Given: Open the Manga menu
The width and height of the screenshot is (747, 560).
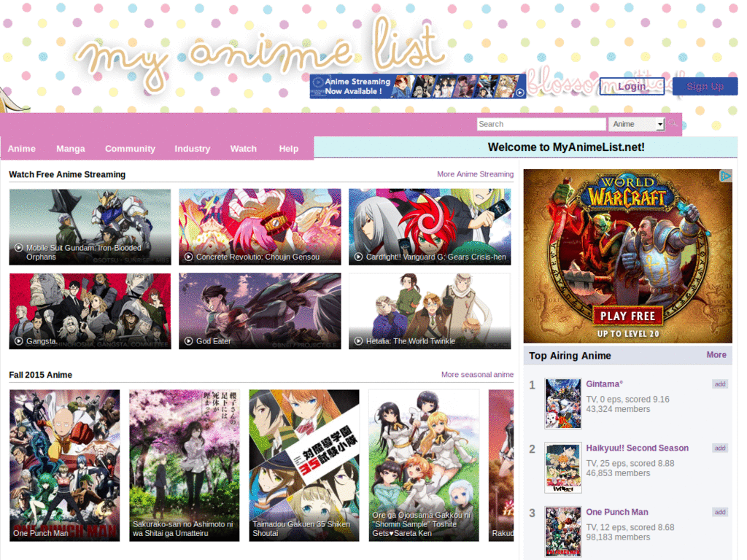Looking at the screenshot, I should [x=71, y=149].
